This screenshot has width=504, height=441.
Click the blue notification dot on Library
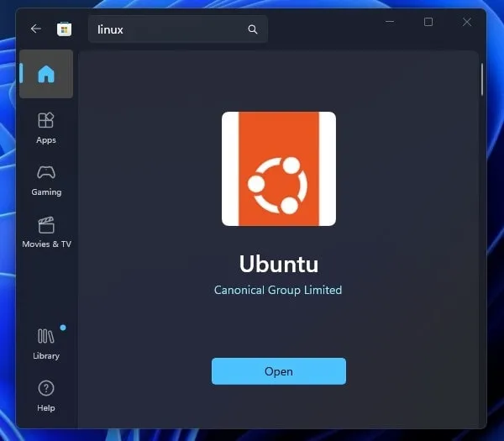[63, 328]
